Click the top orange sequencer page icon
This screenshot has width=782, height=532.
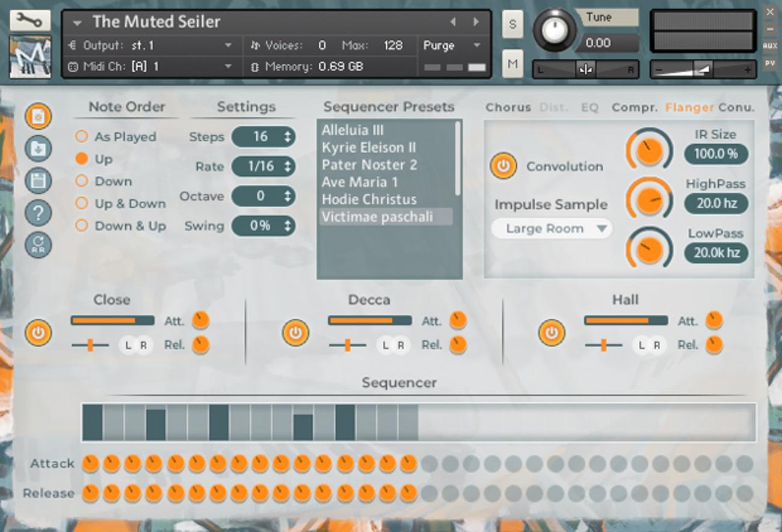coord(38,116)
